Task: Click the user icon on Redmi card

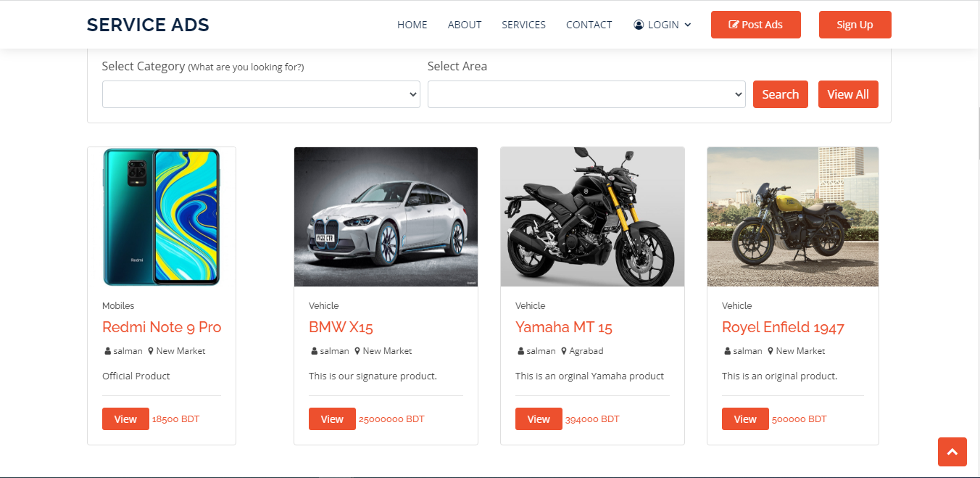Action: [108, 351]
